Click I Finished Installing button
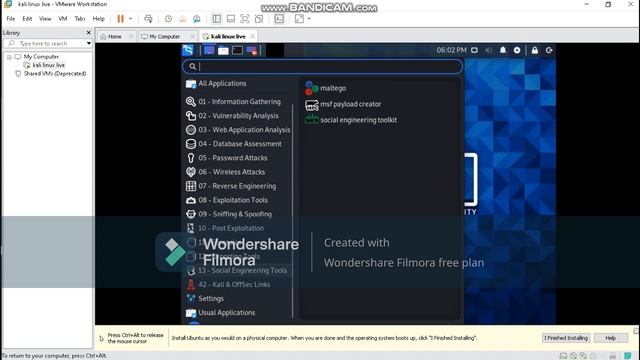 pyautogui.click(x=566, y=338)
